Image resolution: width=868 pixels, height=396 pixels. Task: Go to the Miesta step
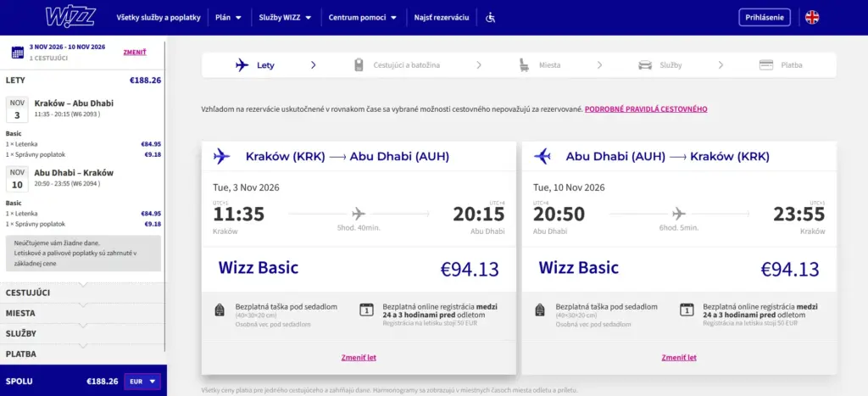[539, 65]
